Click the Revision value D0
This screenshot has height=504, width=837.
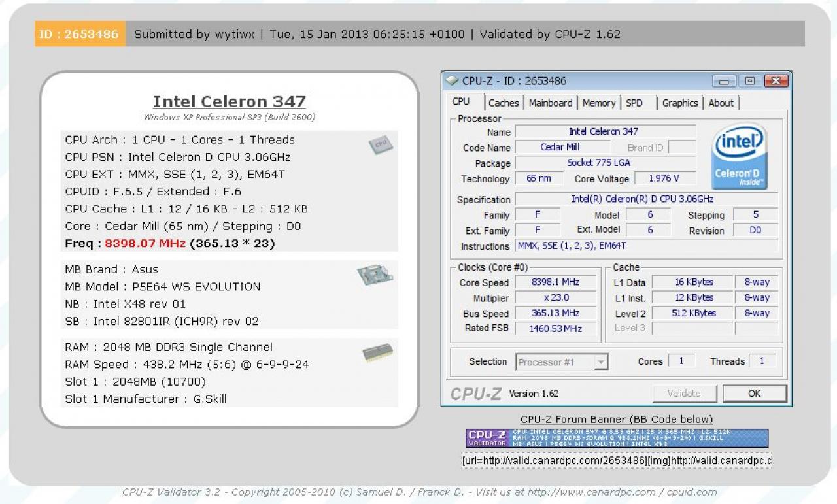(755, 231)
